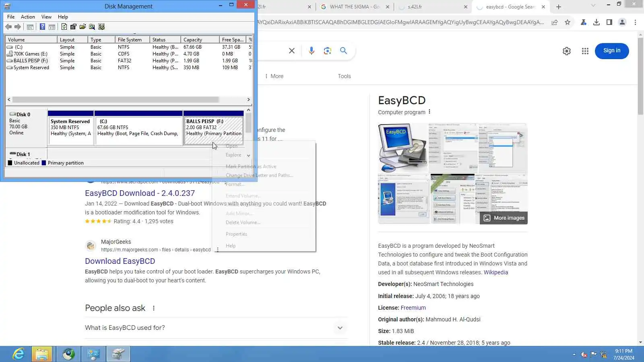The height and width of the screenshot is (362, 644).
Task: Open 'EasyBCD Download - 2.4.0.237' result
Action: point(140,193)
